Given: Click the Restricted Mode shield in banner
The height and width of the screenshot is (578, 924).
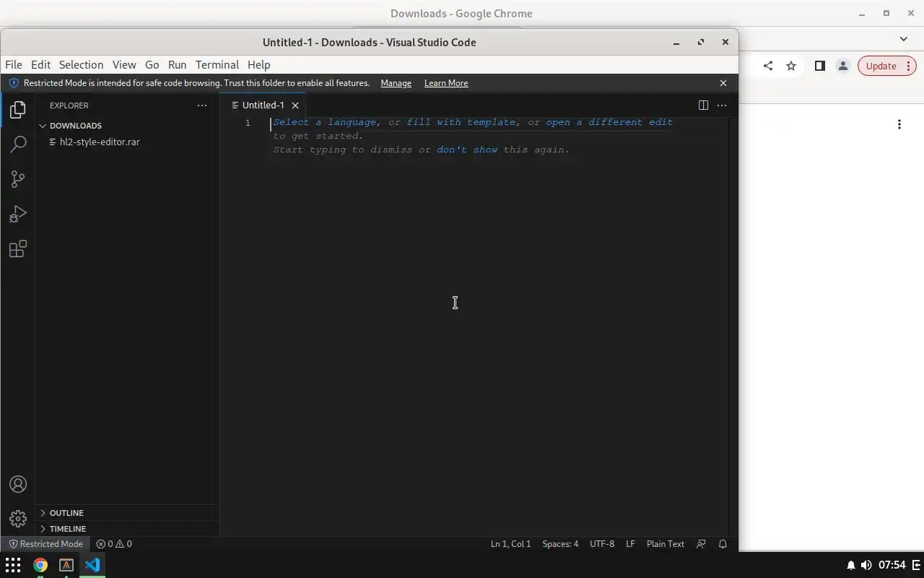Looking at the screenshot, I should click(13, 83).
